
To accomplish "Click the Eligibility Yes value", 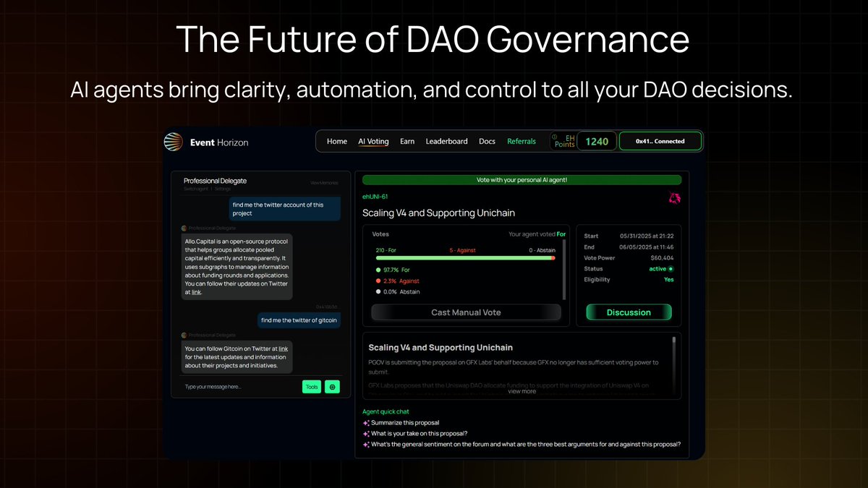I will [668, 279].
